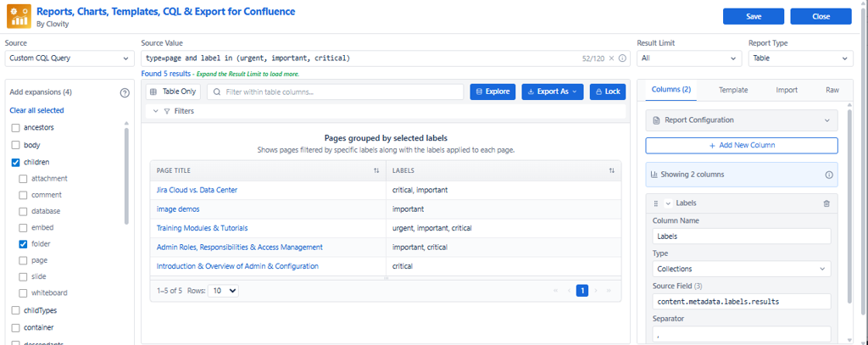Open the Rows per page dropdown
The image size is (868, 345).
point(223,291)
